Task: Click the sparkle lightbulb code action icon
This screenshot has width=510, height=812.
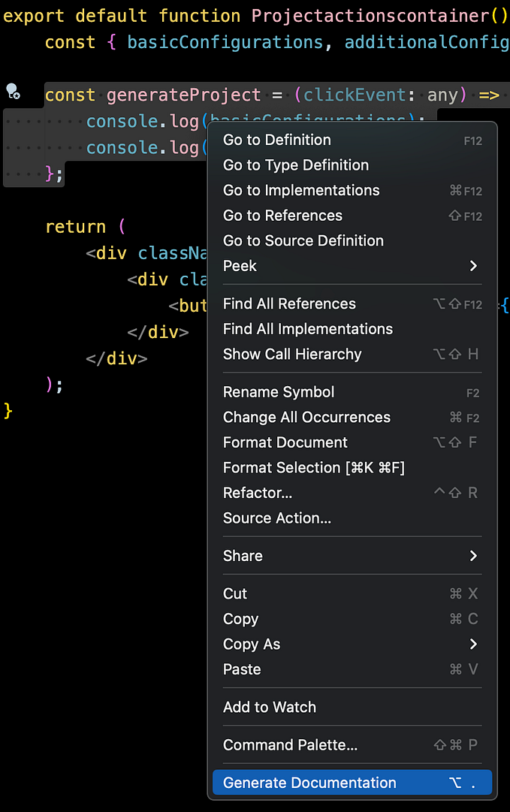Action: coord(14,90)
